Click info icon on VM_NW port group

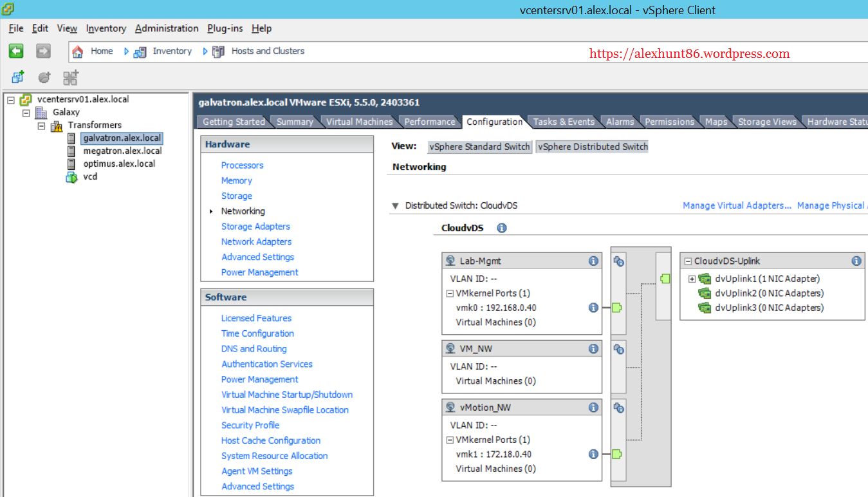593,349
